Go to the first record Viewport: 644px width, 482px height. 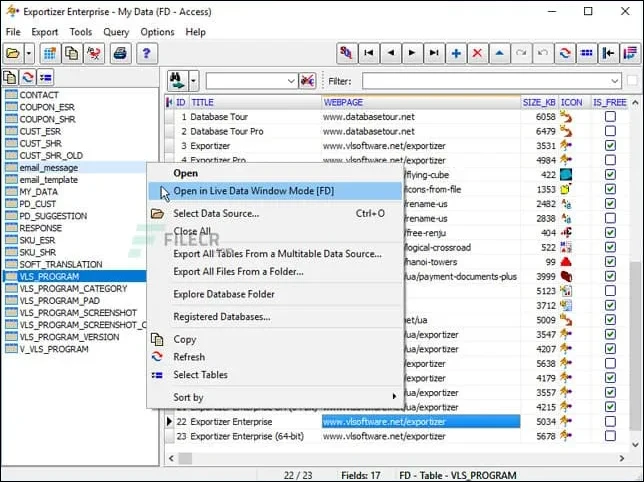(x=369, y=53)
